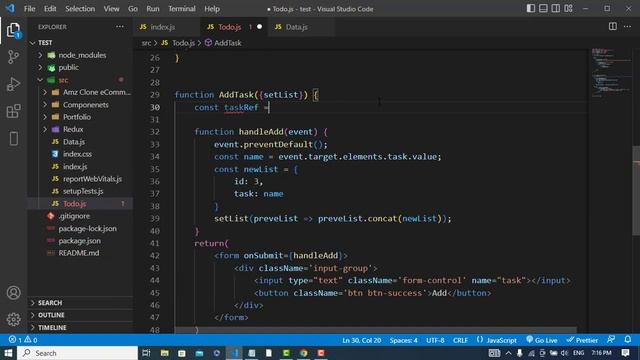Open Customize Layout icon

click(569, 9)
